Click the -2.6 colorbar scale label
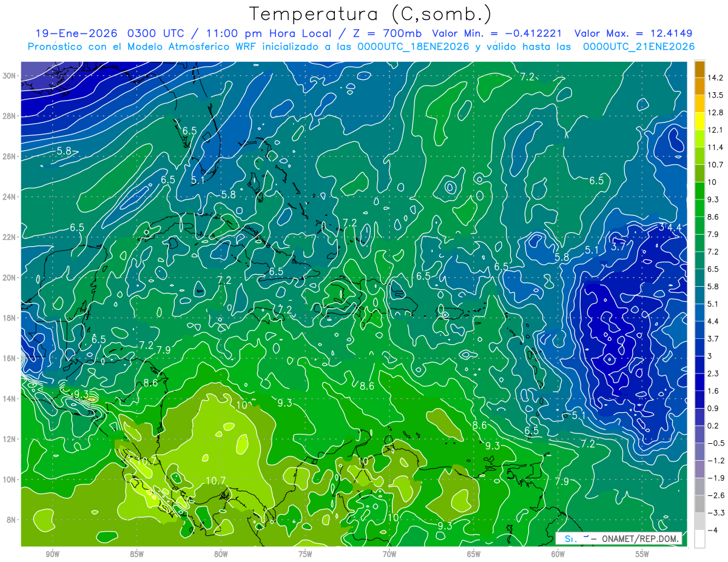This screenshot has height=562, width=728. 716,495
